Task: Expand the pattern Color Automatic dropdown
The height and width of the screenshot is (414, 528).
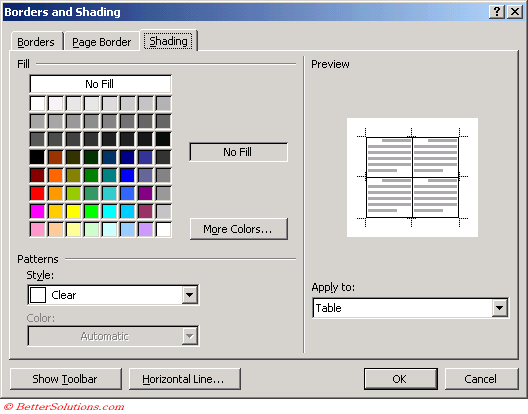Action: click(190, 336)
